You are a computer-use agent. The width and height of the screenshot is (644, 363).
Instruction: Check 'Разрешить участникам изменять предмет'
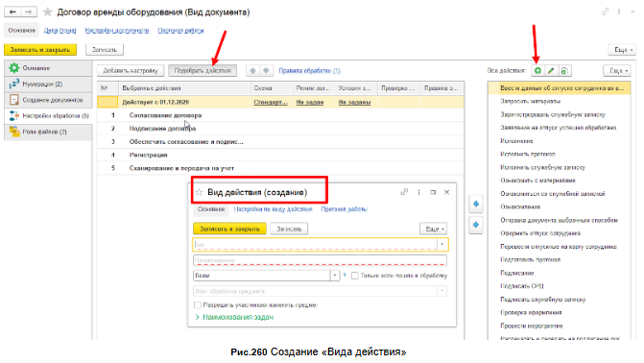(197, 305)
